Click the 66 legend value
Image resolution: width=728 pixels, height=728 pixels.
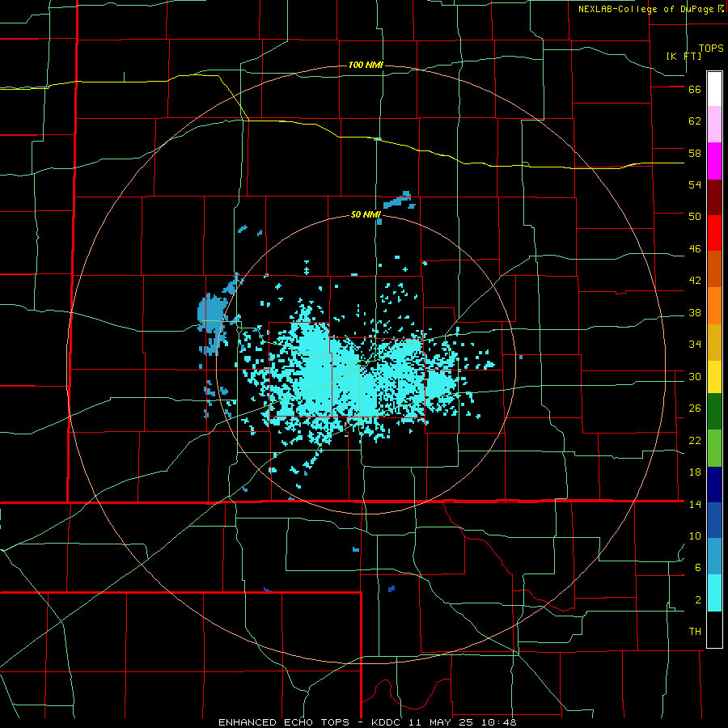coord(695,89)
